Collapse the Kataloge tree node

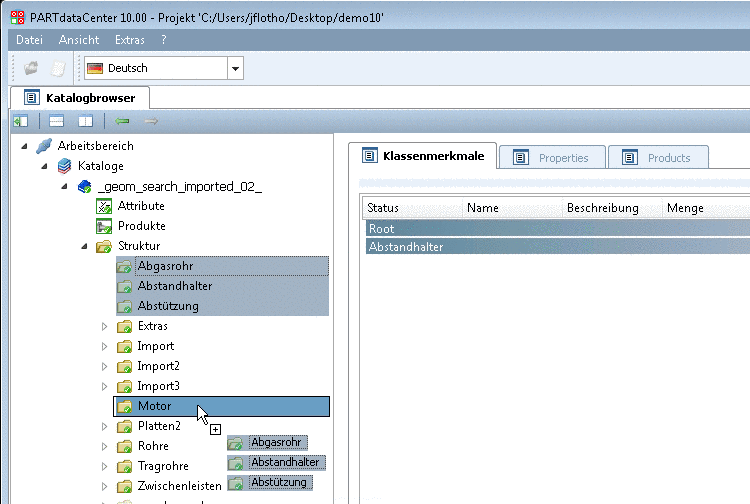coord(44,166)
